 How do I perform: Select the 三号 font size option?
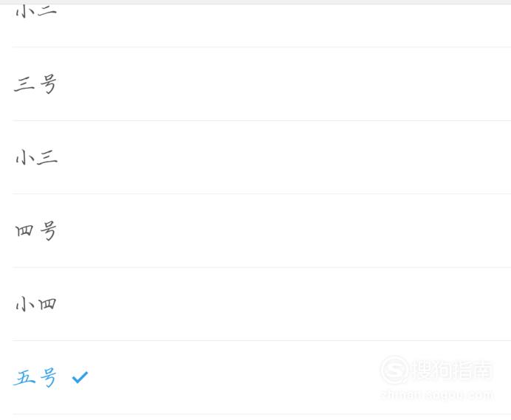[x=35, y=84]
